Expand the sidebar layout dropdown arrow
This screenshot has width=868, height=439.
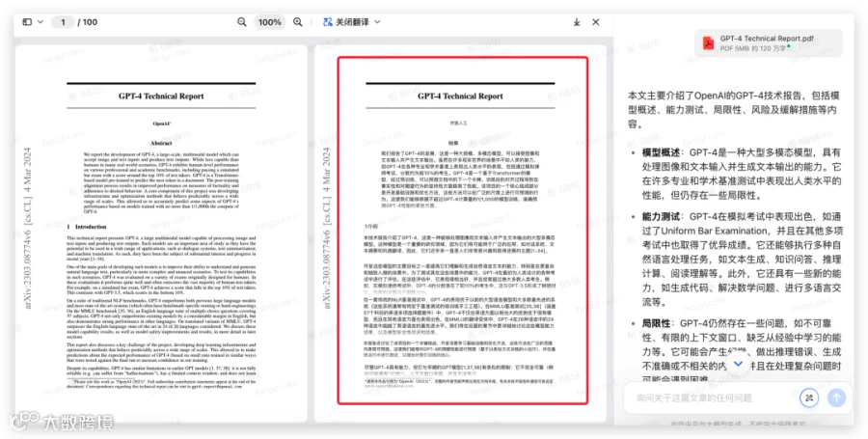tap(41, 22)
